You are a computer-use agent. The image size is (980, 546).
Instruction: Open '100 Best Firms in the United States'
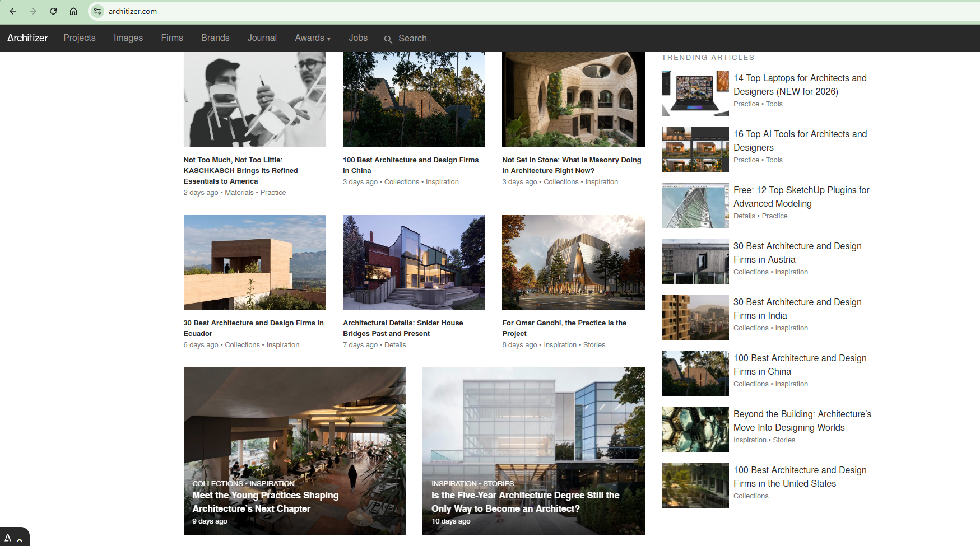800,477
